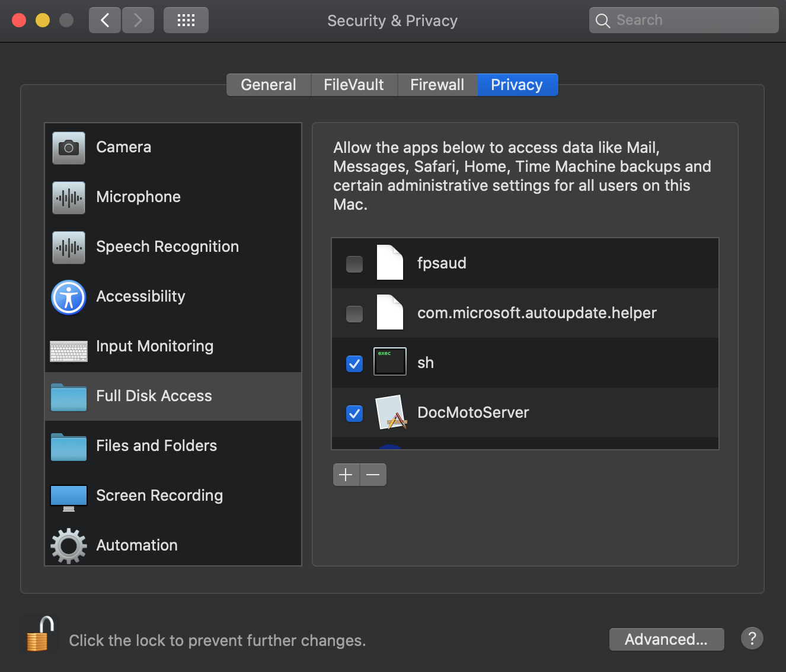786x672 pixels.
Task: Select the Privacy tab
Action: click(517, 85)
